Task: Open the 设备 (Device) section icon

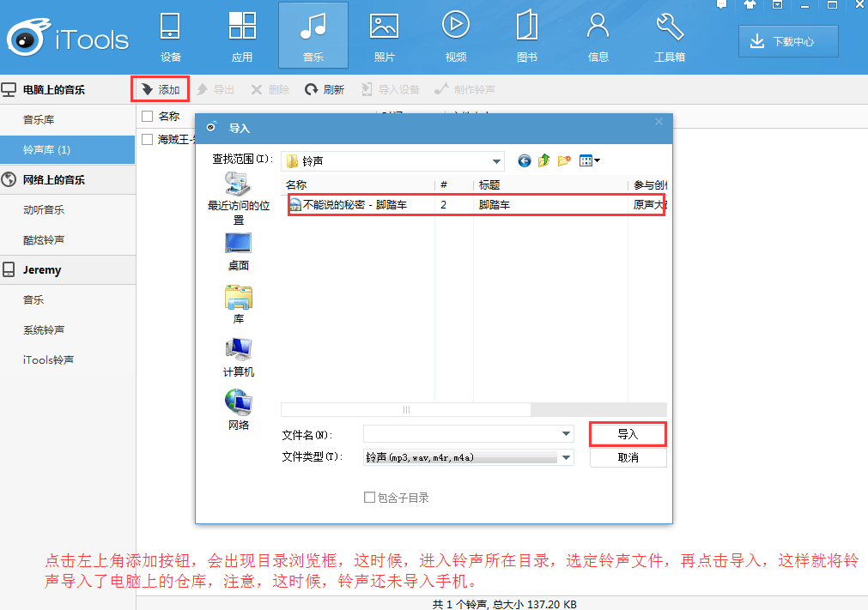Action: pyautogui.click(x=170, y=34)
